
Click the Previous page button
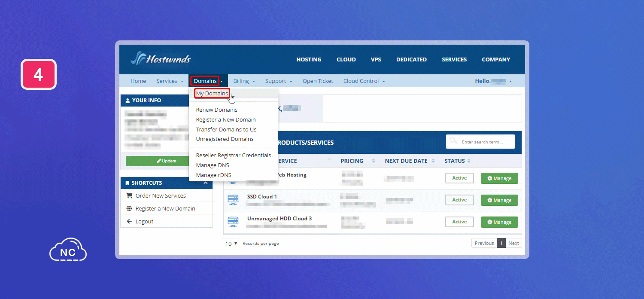(484, 243)
